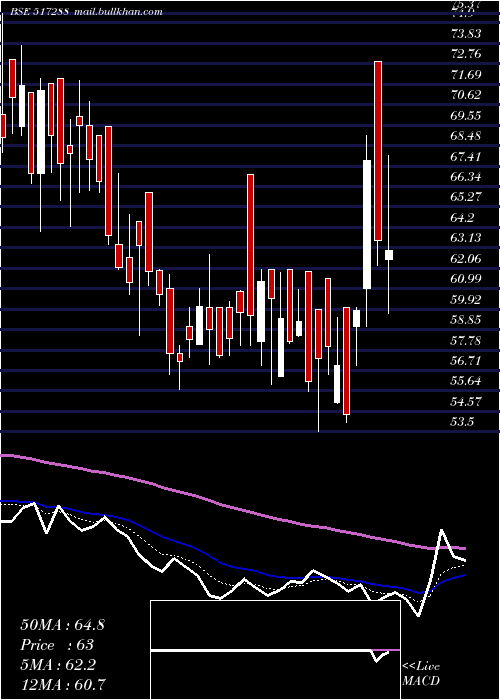
Task: Select the last small white candle near 62
Action: [x=389, y=255]
